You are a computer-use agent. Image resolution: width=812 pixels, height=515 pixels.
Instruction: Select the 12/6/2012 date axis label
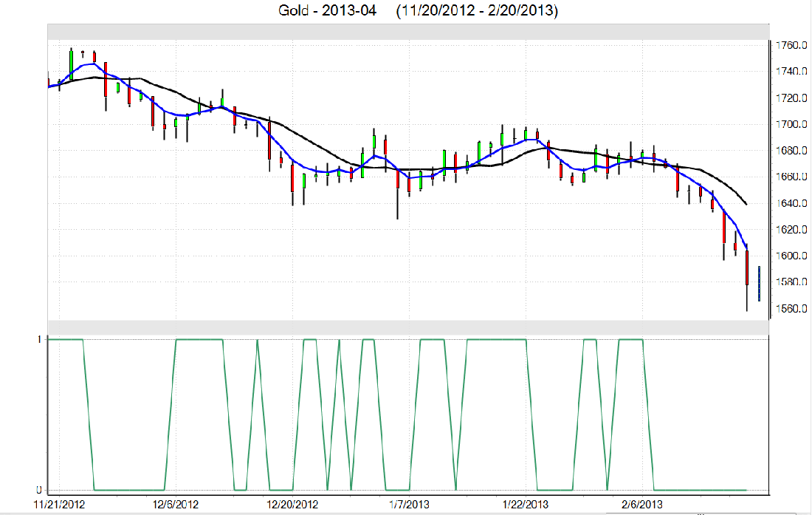point(176,504)
